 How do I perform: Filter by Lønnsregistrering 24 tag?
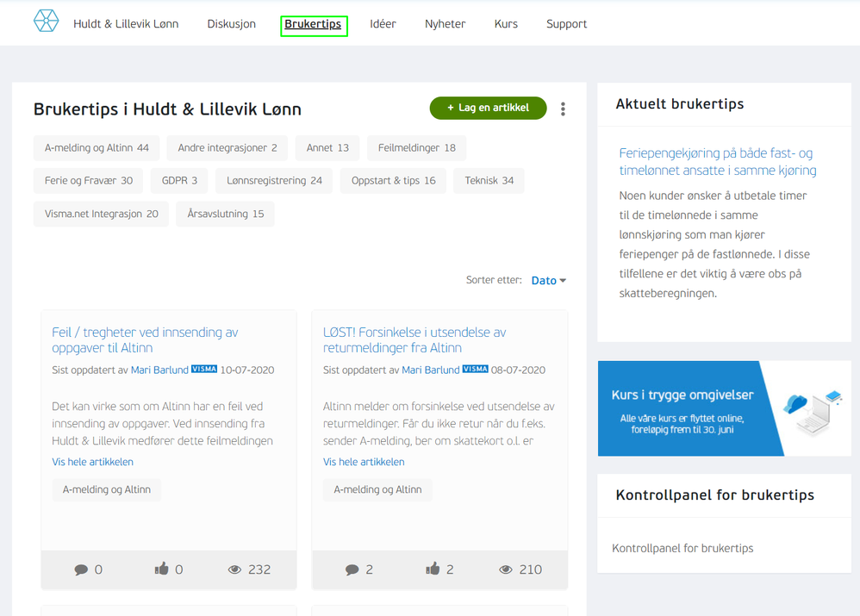point(274,180)
